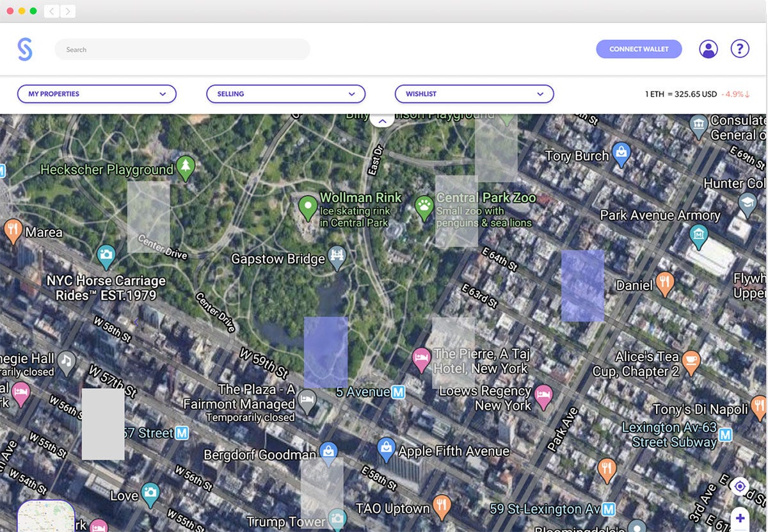
Task: Click the S logo in the header
Action: (x=25, y=49)
